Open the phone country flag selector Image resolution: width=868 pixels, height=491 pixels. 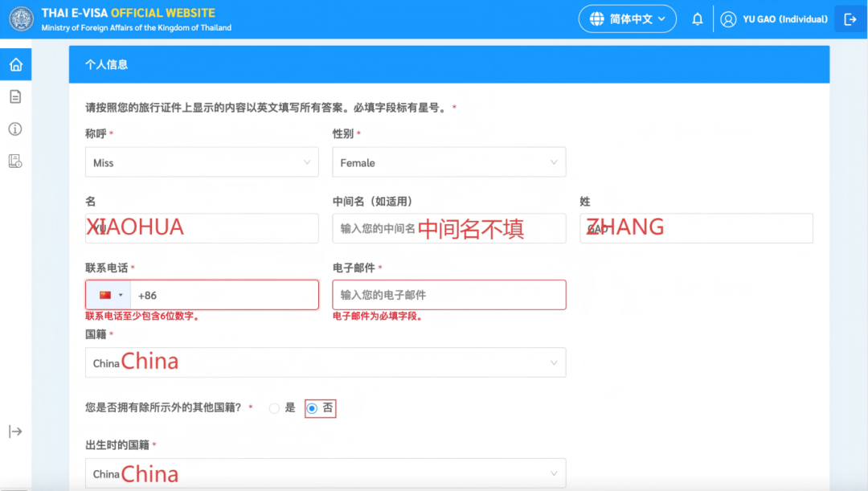[x=109, y=295]
